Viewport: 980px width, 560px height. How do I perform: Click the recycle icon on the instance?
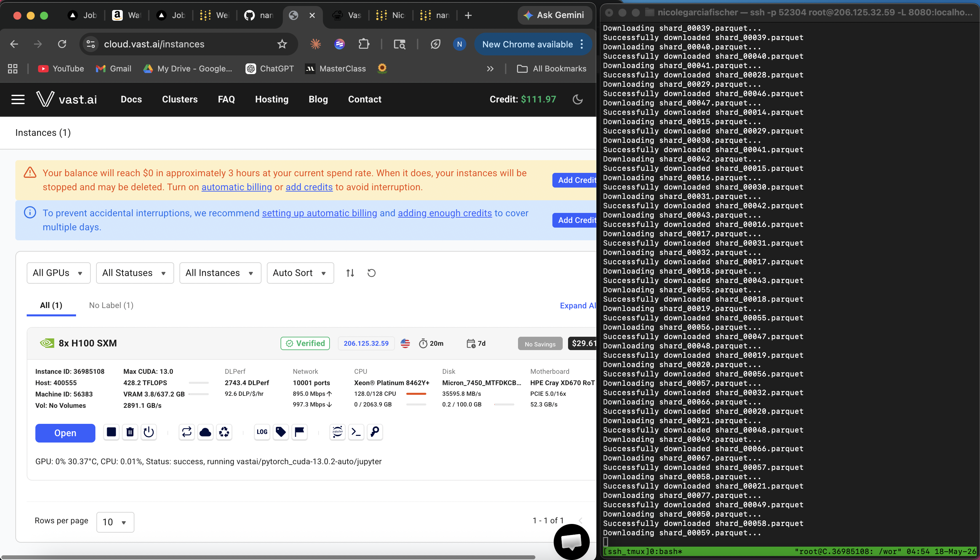(x=224, y=432)
